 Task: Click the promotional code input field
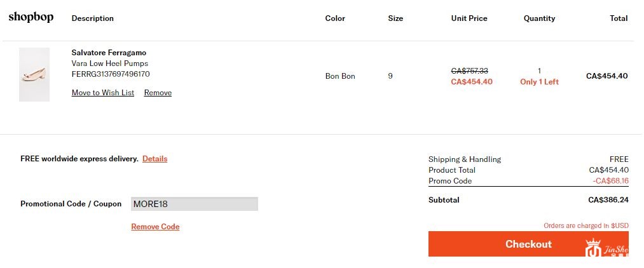pos(194,204)
